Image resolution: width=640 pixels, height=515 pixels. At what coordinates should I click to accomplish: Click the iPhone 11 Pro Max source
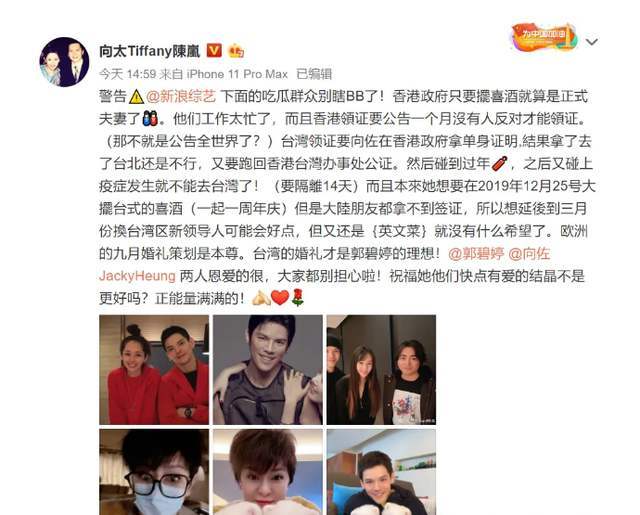click(237, 74)
